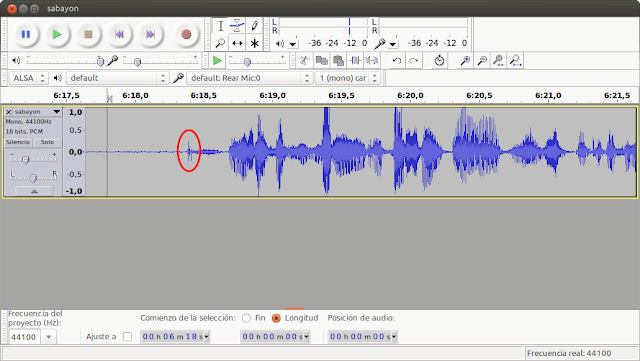640x361 pixels.
Task: Collapse the track with bottom arrow button
Action: [x=34, y=191]
